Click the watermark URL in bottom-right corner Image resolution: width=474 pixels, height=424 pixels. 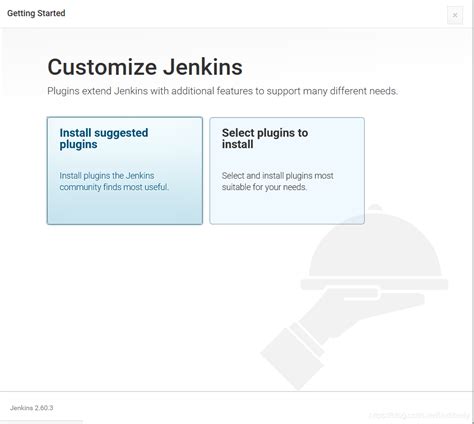click(x=419, y=415)
